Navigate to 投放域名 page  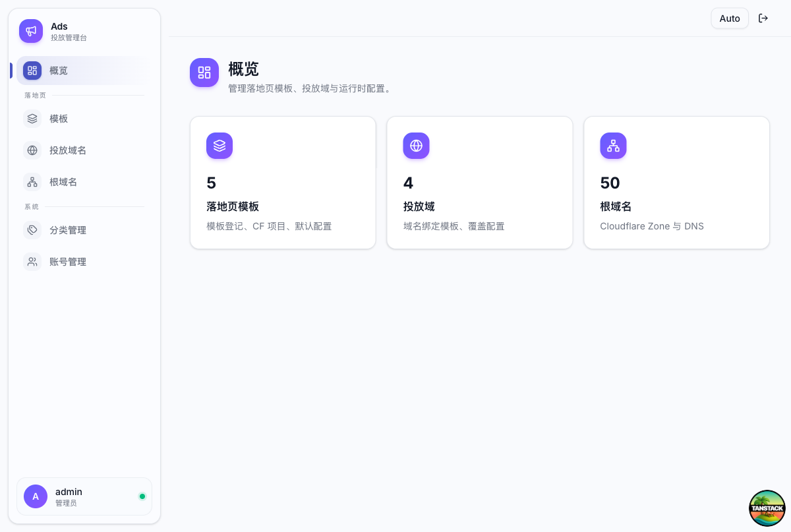click(x=80, y=150)
